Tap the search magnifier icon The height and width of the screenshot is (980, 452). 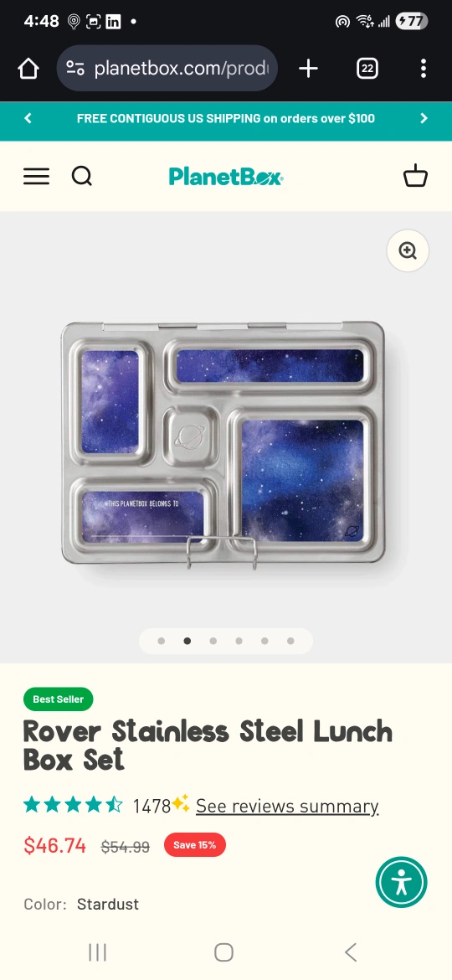click(82, 176)
